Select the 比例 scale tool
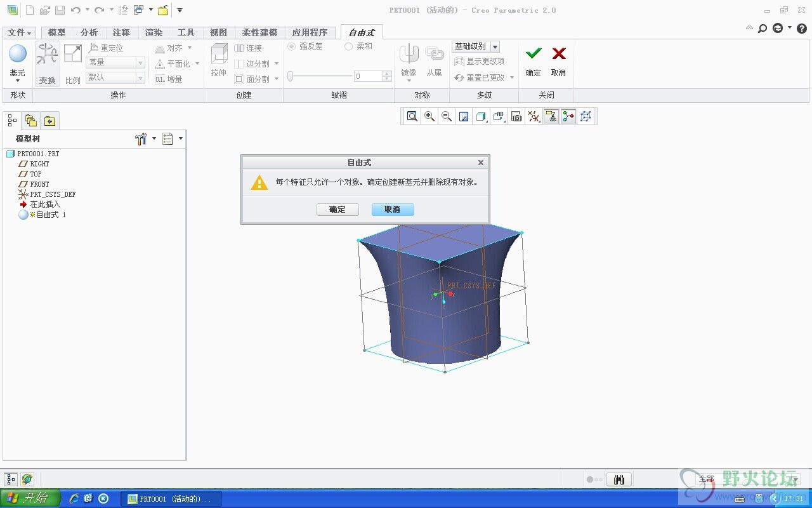 pos(73,63)
